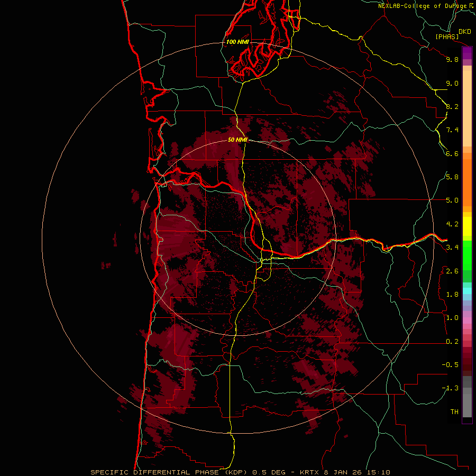Click the [PHAS] units label
Viewport: 476px width, 476px height.
(x=447, y=37)
